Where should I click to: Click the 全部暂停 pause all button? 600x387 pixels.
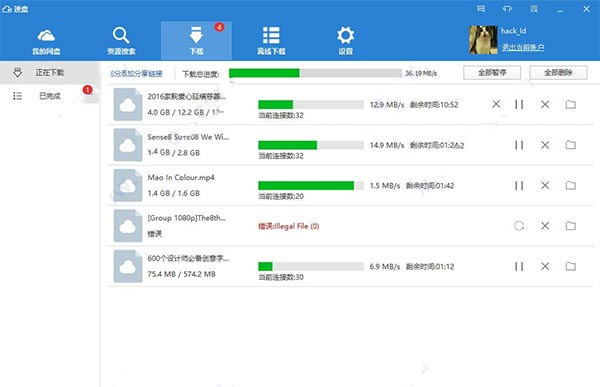click(492, 73)
